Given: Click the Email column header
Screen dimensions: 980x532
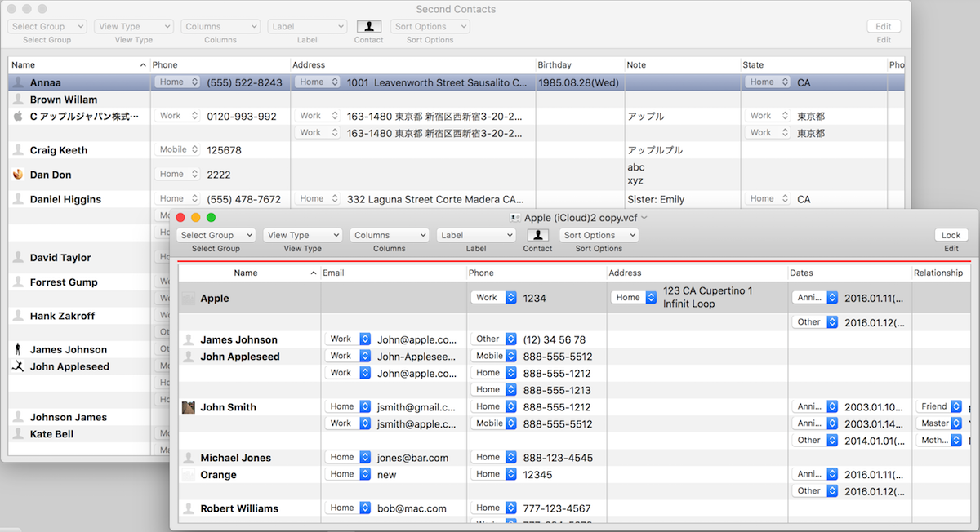Looking at the screenshot, I should 393,273.
